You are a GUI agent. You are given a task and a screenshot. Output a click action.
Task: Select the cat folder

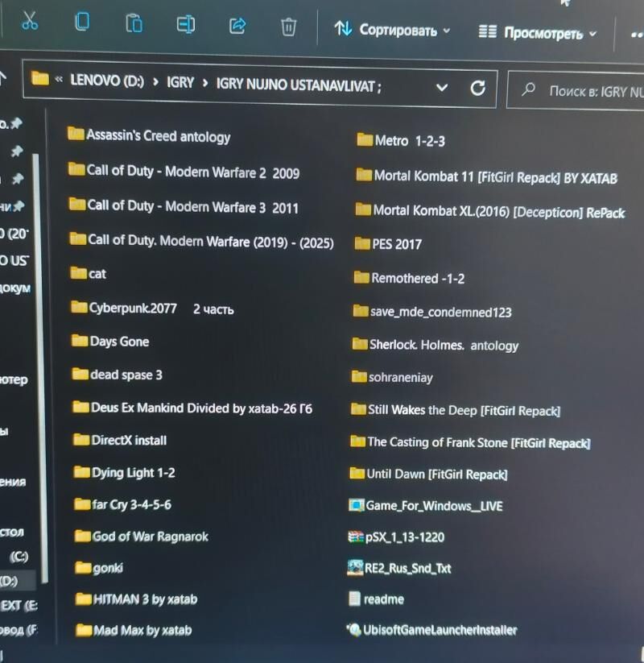click(88, 274)
